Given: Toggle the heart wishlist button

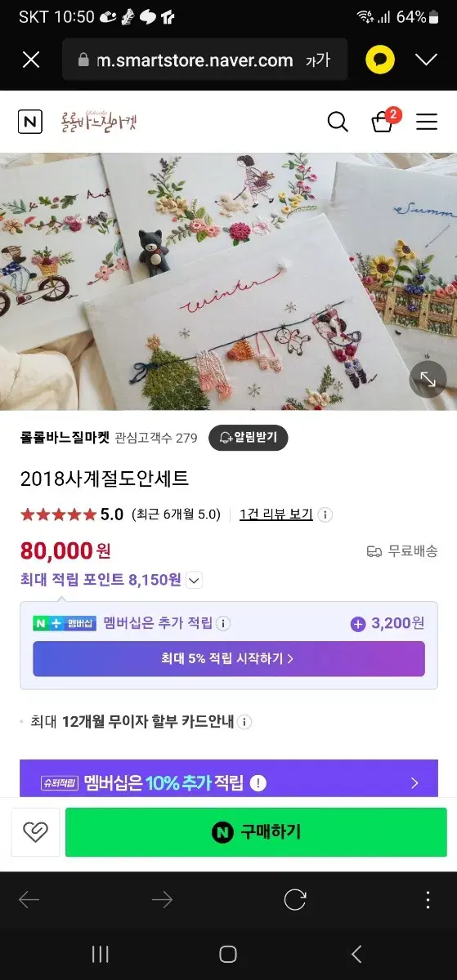Looking at the screenshot, I should (x=35, y=832).
